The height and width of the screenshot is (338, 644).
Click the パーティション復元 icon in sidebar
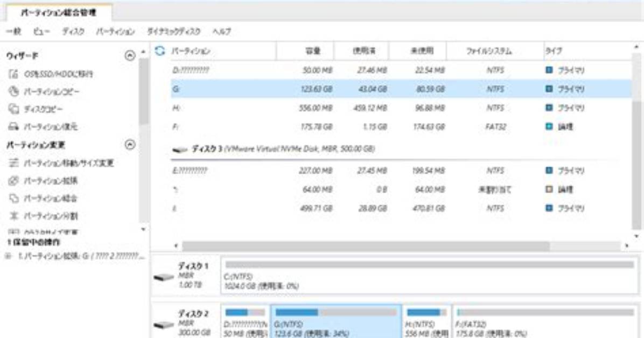[x=13, y=126]
